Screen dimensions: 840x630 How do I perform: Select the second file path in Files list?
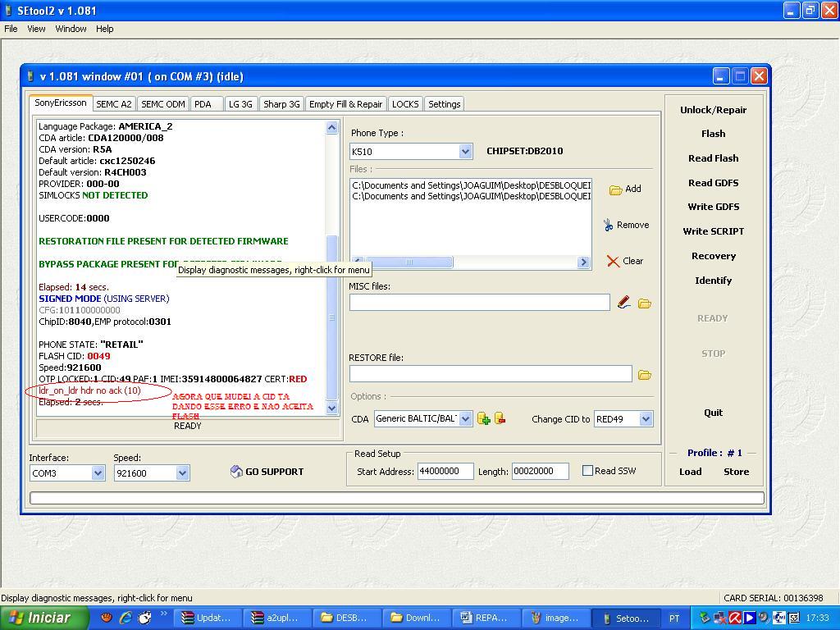point(472,196)
